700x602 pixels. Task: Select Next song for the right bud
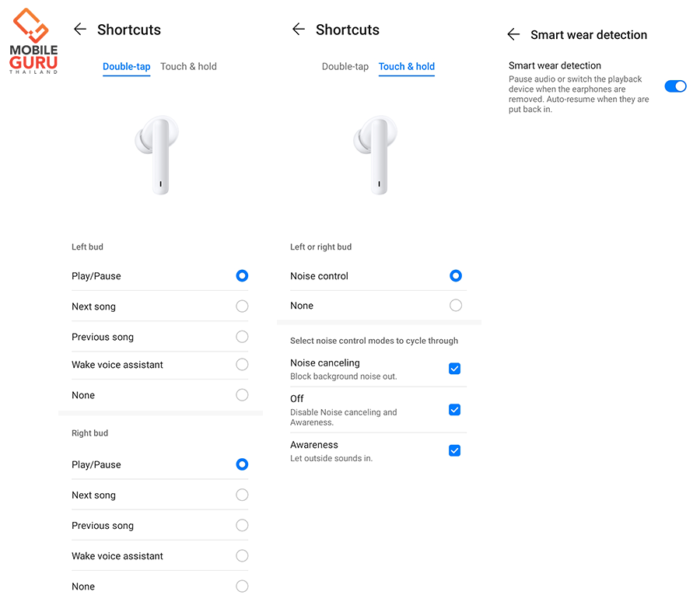tap(242, 495)
